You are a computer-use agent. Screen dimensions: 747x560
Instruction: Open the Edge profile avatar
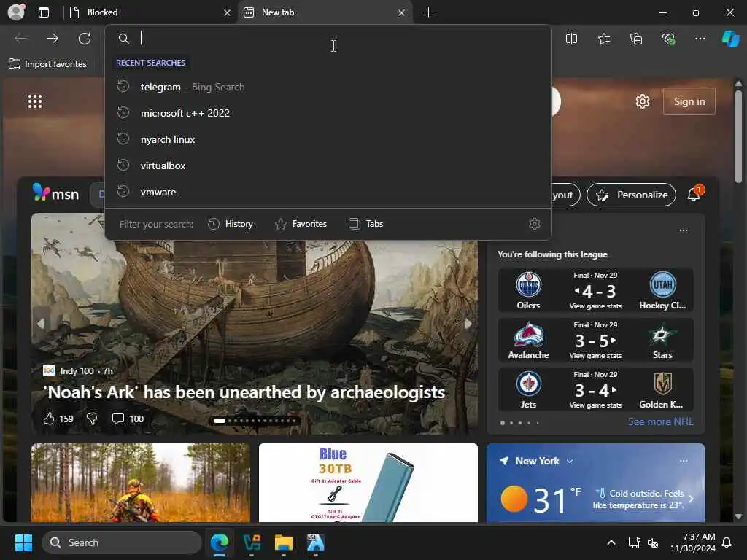tap(16, 12)
